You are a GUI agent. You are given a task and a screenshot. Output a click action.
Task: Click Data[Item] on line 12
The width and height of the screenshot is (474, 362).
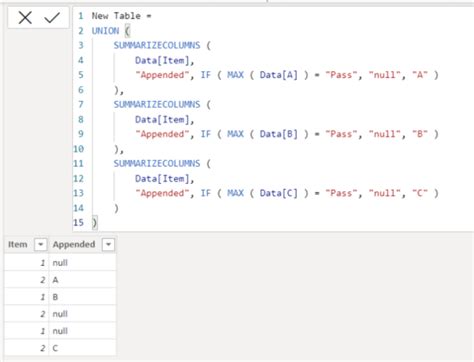[x=162, y=178]
